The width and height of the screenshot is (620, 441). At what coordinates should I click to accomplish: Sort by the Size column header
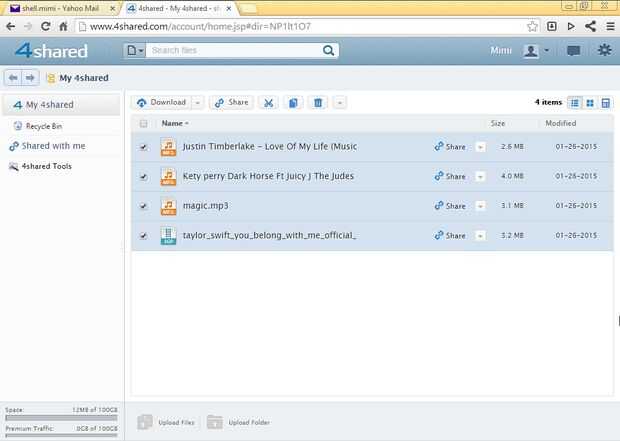point(498,123)
